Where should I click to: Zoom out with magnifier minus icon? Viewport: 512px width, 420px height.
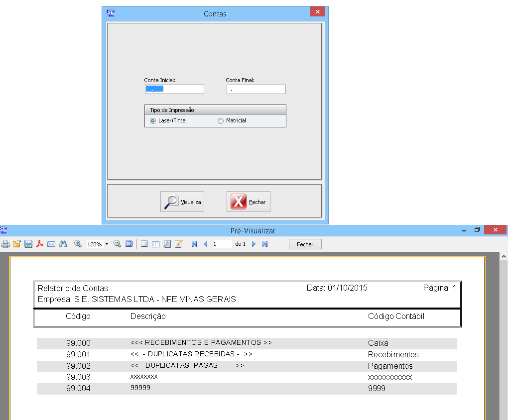coord(117,244)
